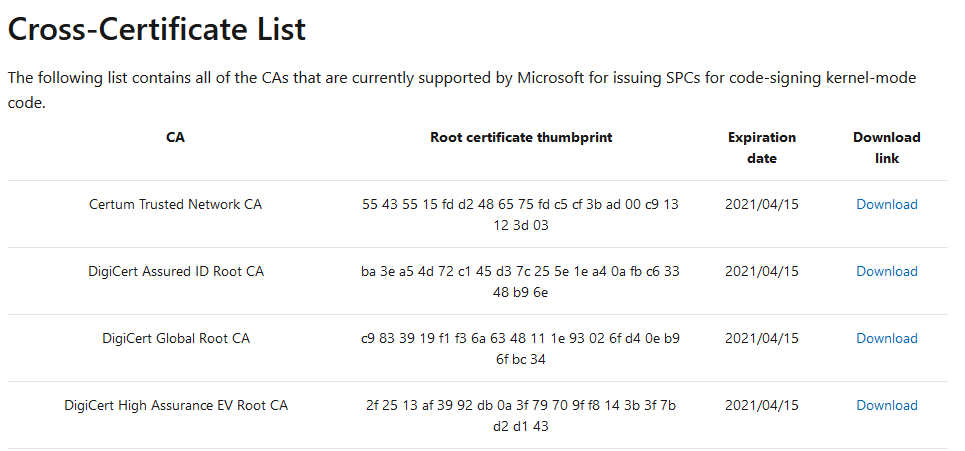Select the DigiCert High Assurance EV Root CA name
Screen dimensions: 965x451
point(175,405)
